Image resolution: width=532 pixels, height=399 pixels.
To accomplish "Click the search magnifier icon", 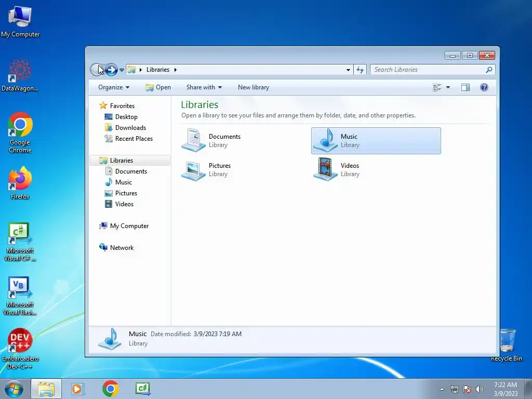I will (489, 70).
